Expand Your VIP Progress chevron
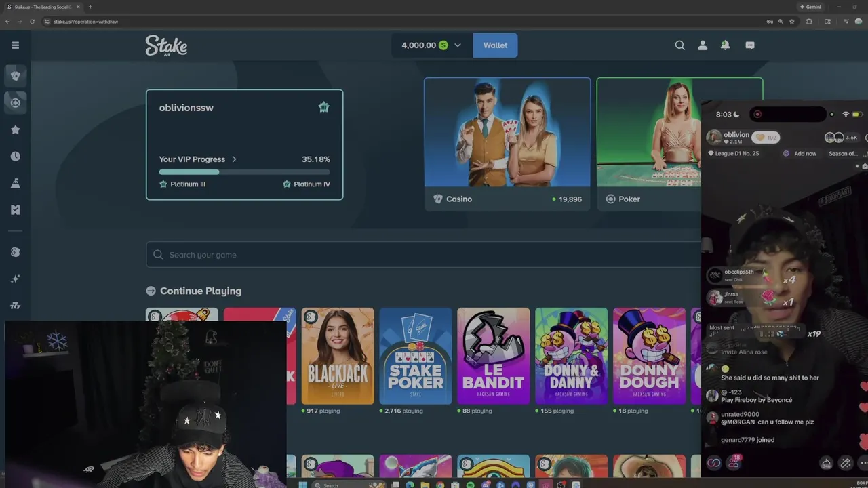 (x=234, y=159)
